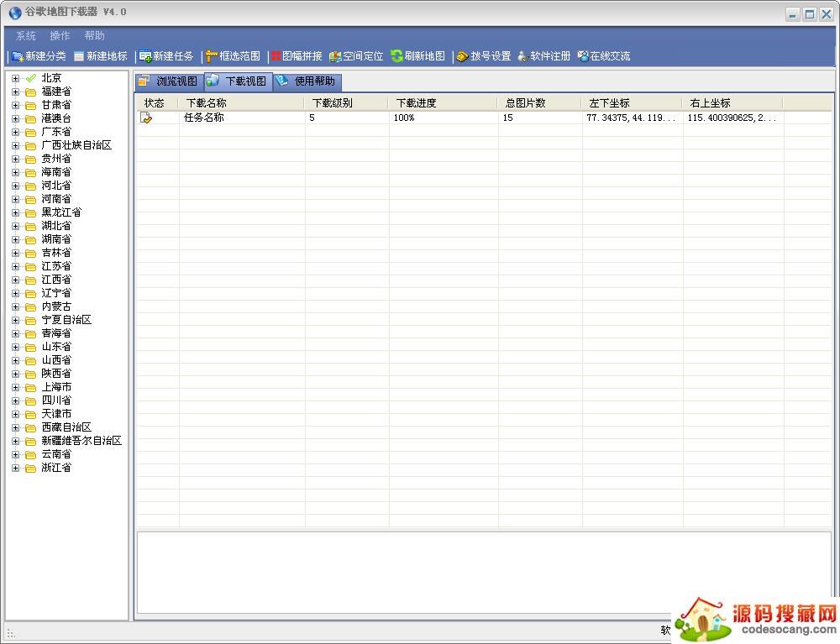Click the 100% download progress cell
The height and width of the screenshot is (644, 840).
point(443,118)
